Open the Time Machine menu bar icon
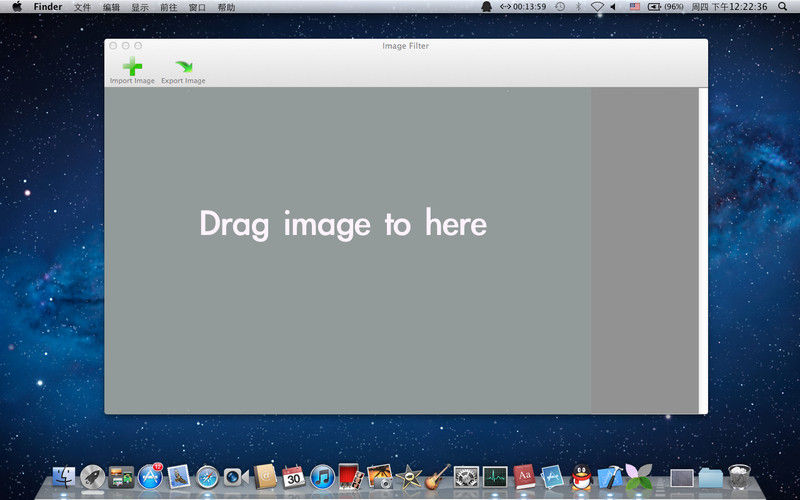The width and height of the screenshot is (800, 500). 560,7
